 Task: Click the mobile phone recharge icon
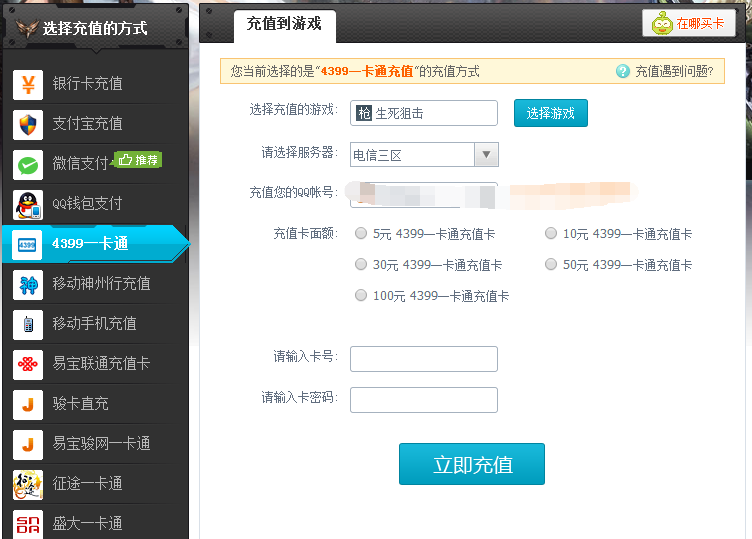pos(28,325)
